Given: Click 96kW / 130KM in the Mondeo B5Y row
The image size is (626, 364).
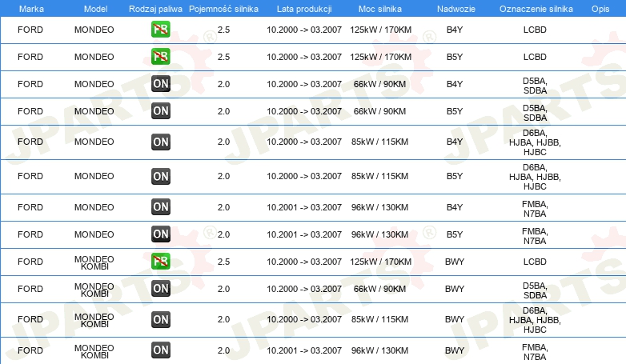Looking at the screenshot, I should (x=379, y=234).
